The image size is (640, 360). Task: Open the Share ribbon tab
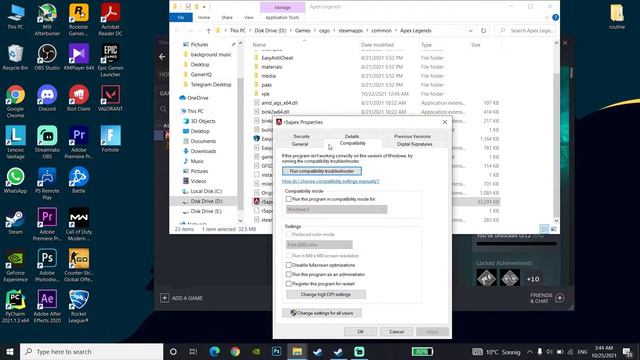tap(227, 18)
